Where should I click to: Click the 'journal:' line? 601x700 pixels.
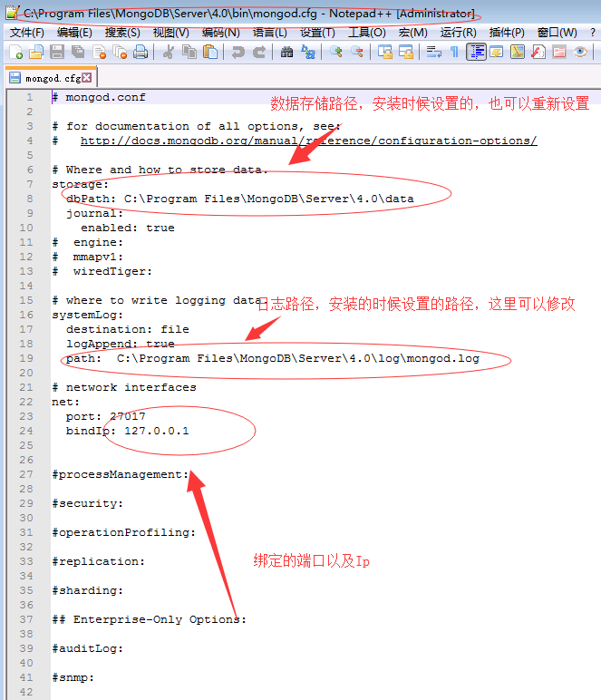point(94,213)
